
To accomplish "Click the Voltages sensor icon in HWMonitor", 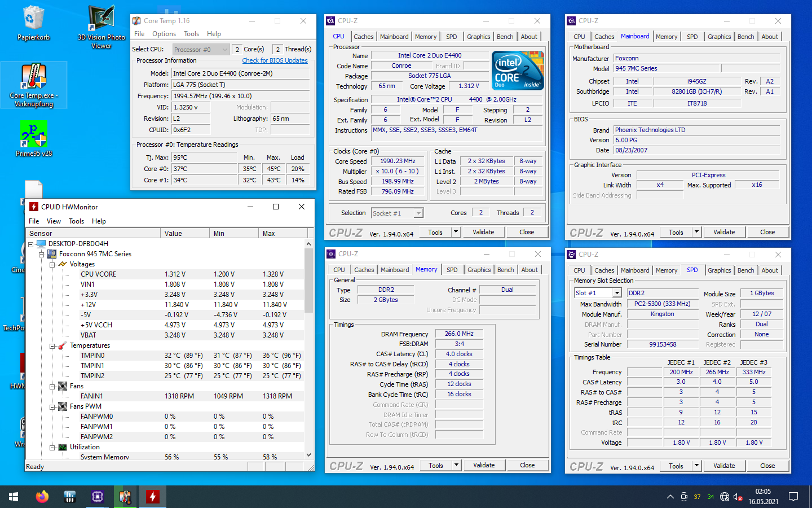I will 62,264.
